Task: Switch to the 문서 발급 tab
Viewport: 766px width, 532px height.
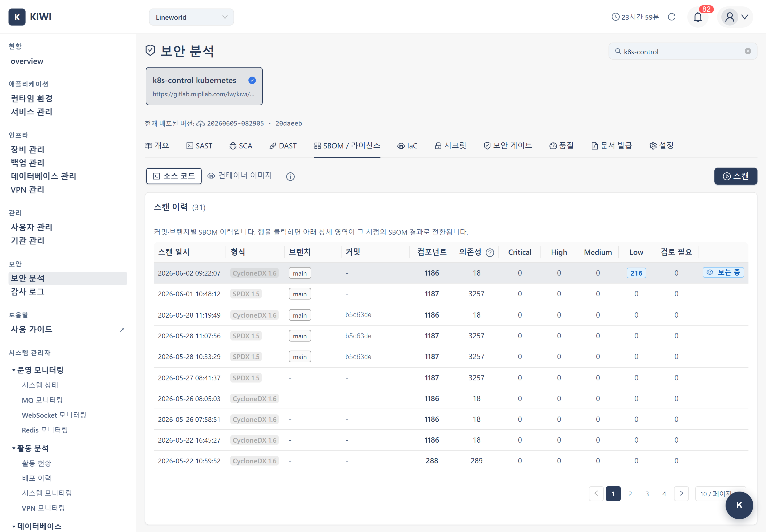Action: 611,146
